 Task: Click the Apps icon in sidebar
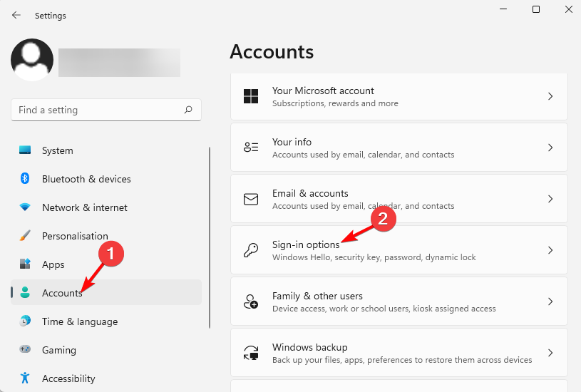pos(25,264)
